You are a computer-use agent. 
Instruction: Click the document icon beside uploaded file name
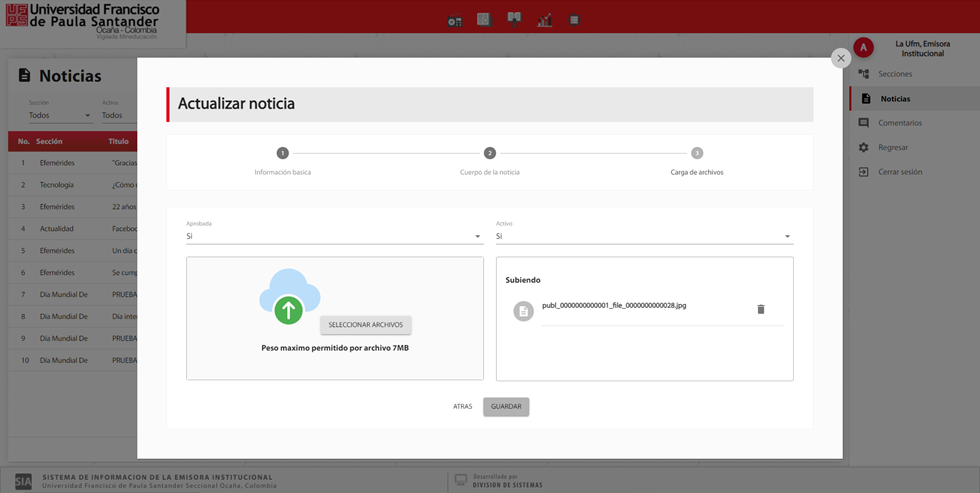523,312
